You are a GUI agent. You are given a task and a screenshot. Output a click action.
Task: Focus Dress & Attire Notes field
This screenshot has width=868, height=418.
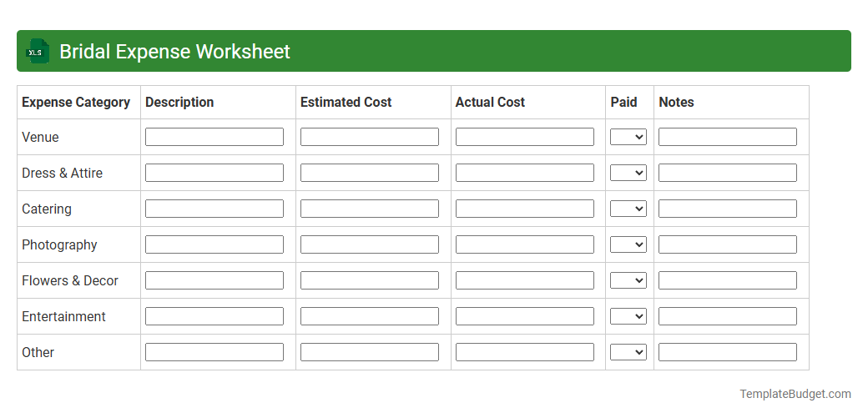point(728,173)
